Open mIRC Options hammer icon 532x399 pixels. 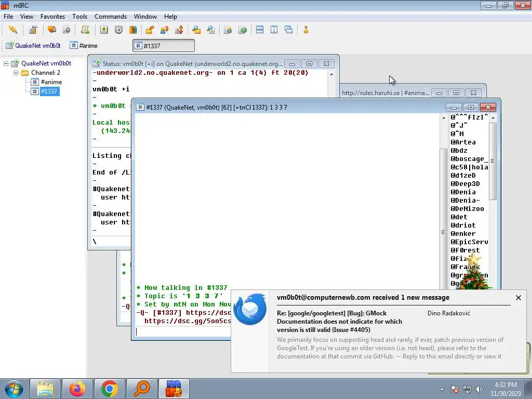point(33,30)
